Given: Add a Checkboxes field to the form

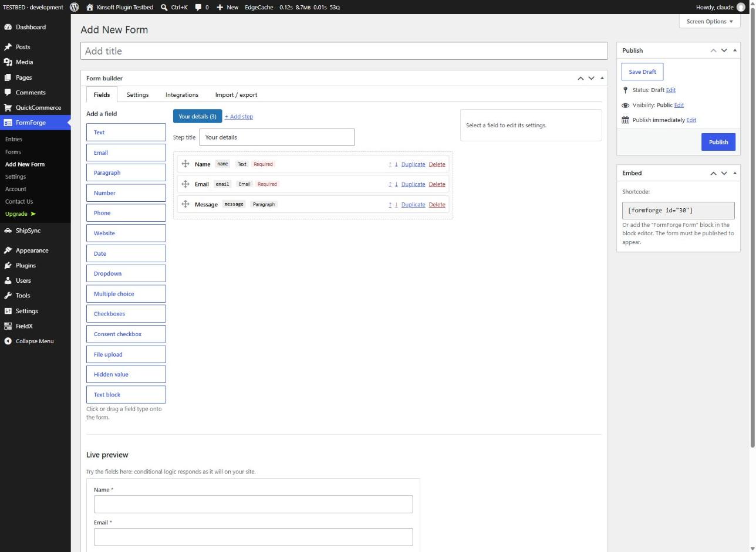Looking at the screenshot, I should 126,314.
